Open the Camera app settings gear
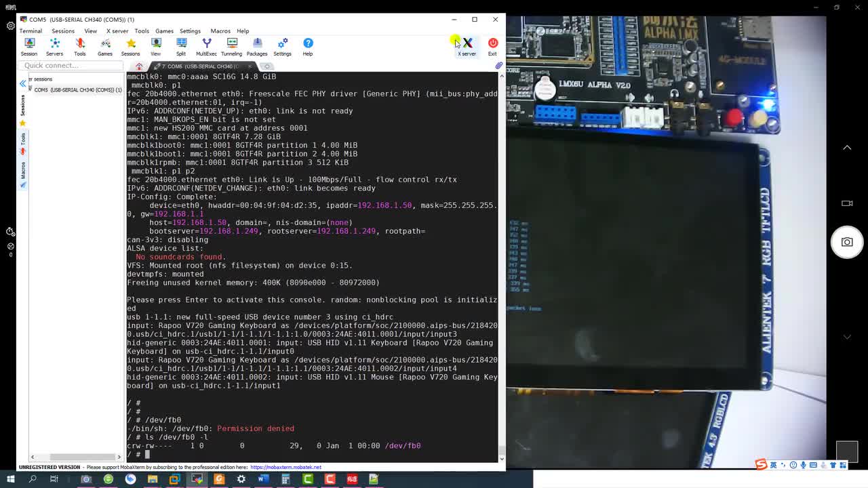868x488 pixels. (11, 26)
